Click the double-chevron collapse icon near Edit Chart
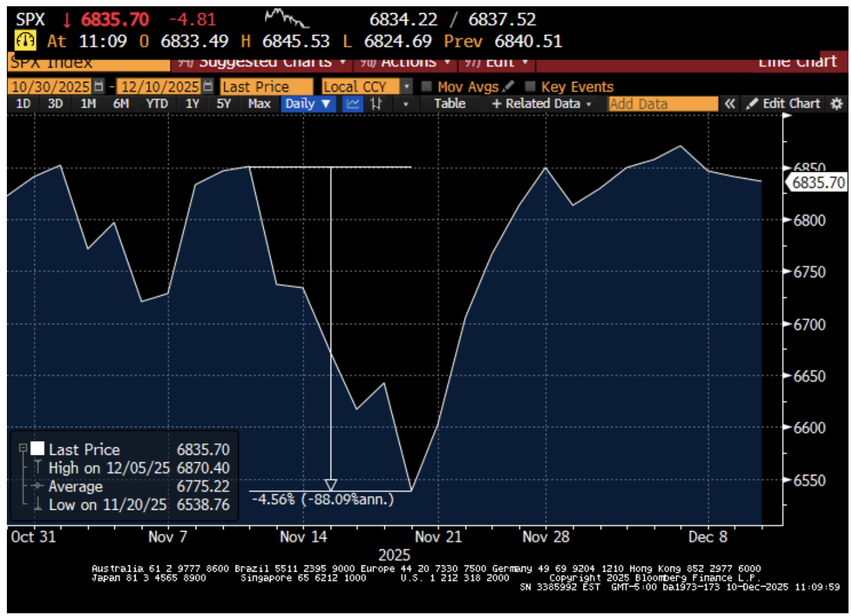851x616 pixels. 730,104
